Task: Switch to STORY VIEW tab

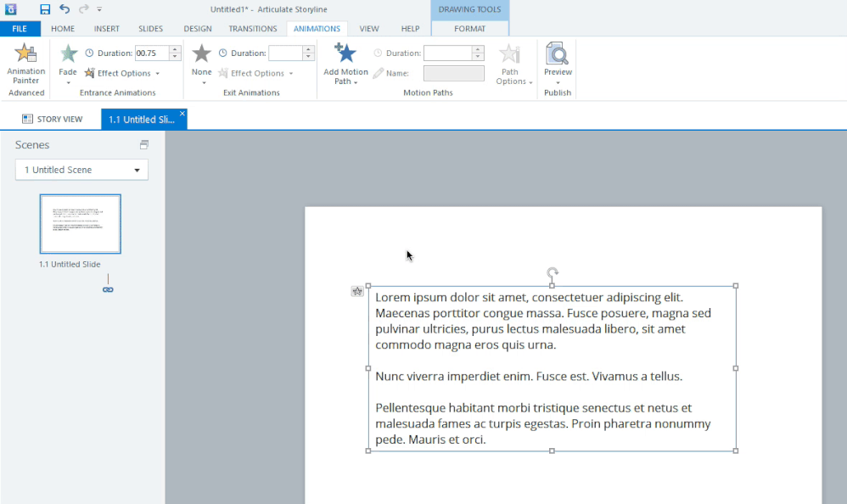Action: pos(53,120)
